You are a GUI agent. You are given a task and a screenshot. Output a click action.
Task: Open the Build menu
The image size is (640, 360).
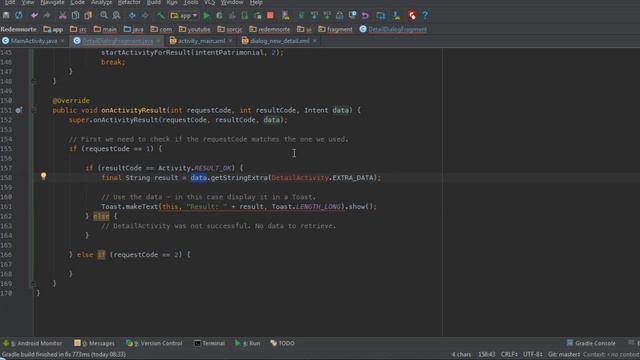(x=153, y=2)
